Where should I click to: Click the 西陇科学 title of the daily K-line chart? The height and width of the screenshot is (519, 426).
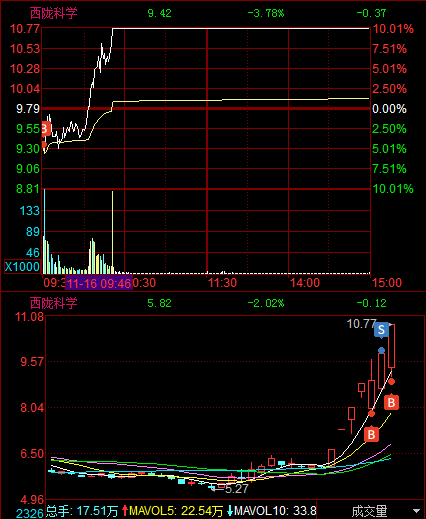54,303
